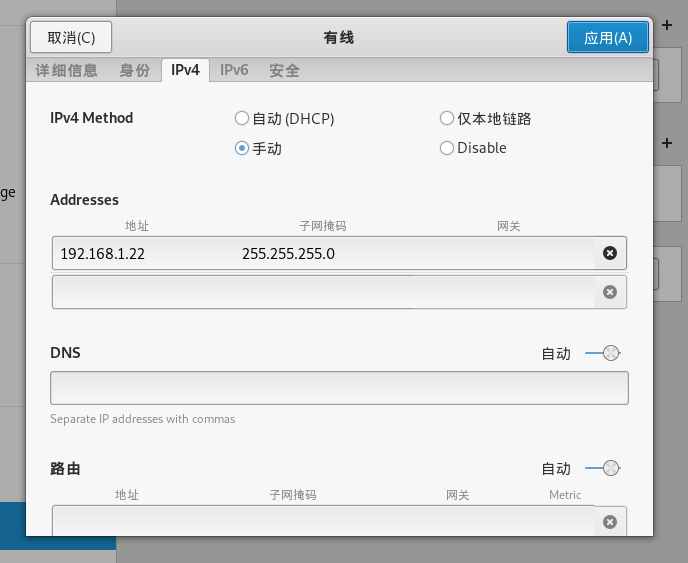Click the lower plus button in background window
688x563 pixels.
tap(667, 143)
